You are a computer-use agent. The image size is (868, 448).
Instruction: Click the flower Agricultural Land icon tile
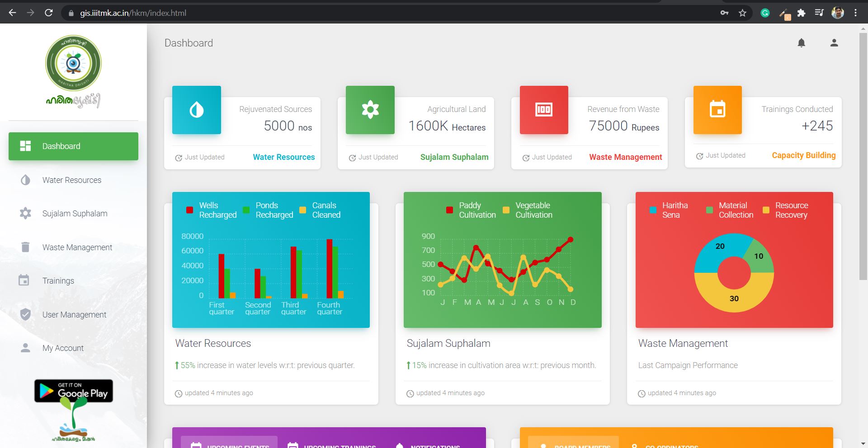[370, 110]
